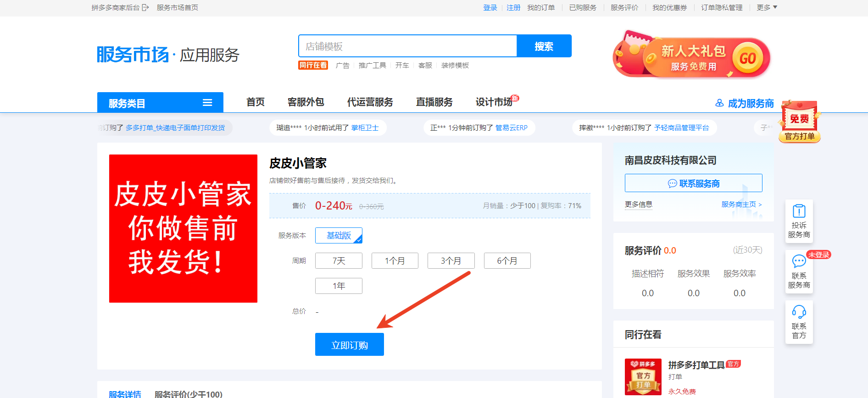868x398 pixels.
Task: Switch to the 服务评价 tab
Action: point(188,394)
